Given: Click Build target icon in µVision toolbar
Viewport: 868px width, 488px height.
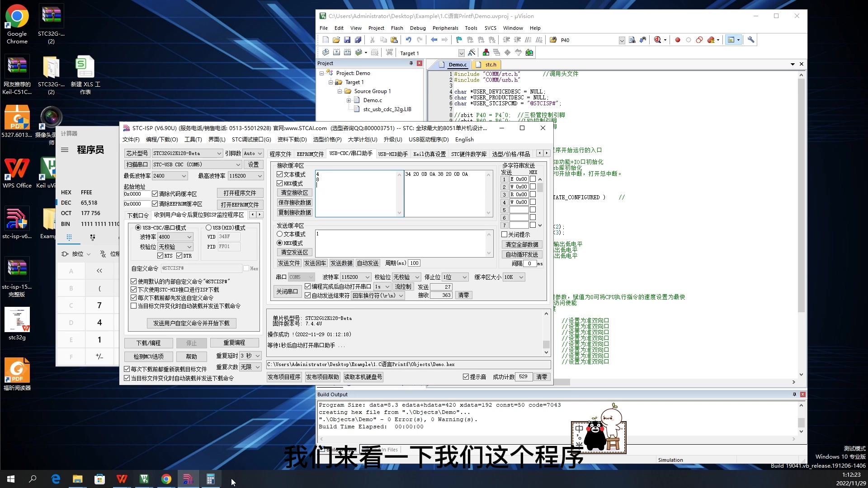Looking at the screenshot, I should [336, 53].
